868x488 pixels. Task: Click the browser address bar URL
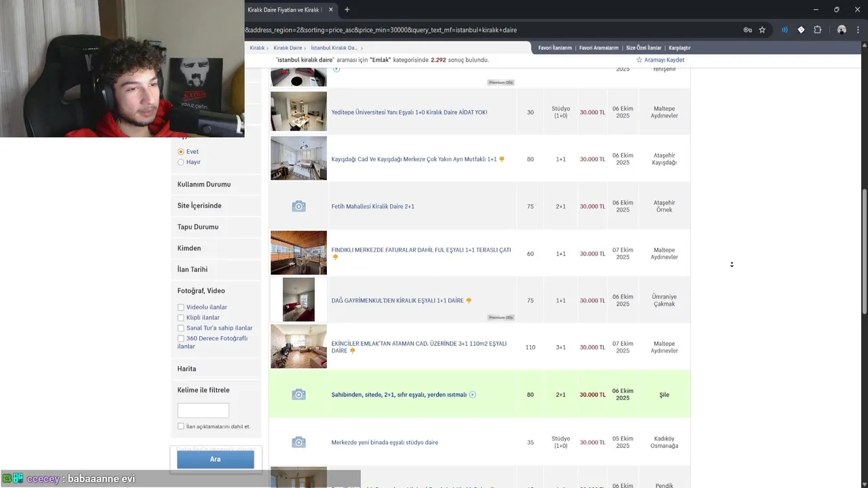(381, 30)
